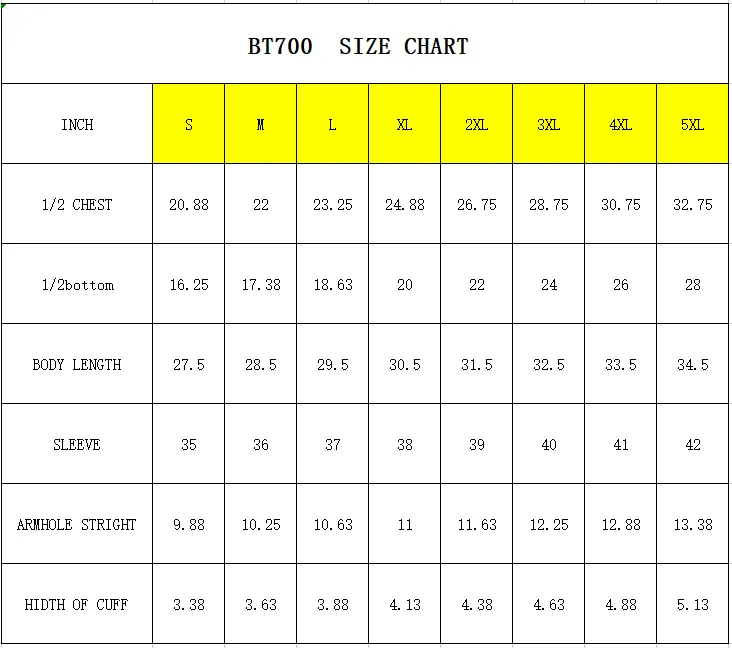
Task: Click the 20.88 chest value for S
Action: (x=189, y=204)
